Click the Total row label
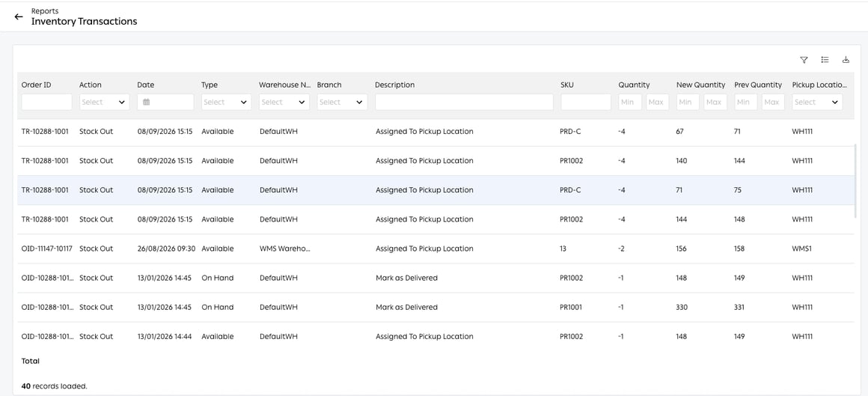Viewport: 868px width, 396px height. pyautogui.click(x=31, y=361)
